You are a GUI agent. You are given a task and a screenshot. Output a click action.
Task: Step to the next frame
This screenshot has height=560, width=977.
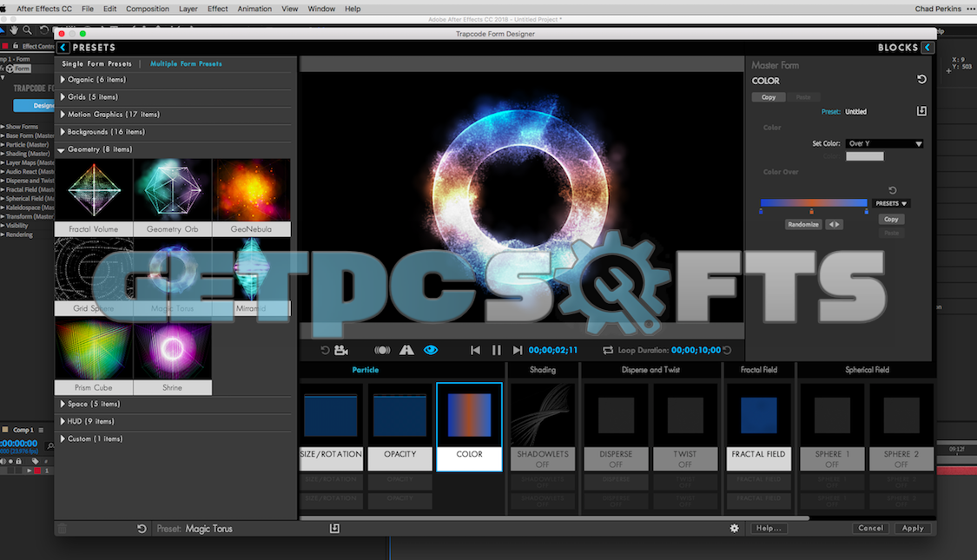518,350
